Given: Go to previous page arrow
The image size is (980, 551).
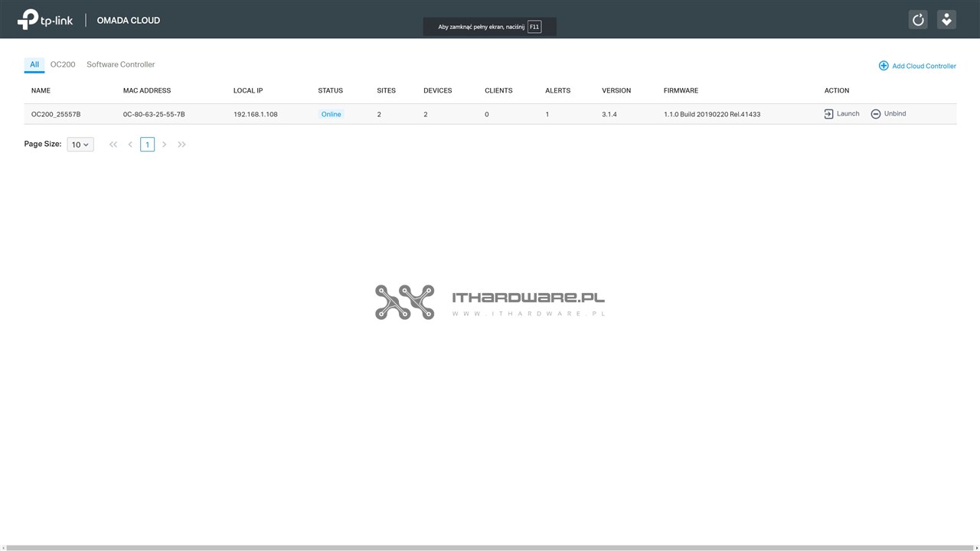Looking at the screenshot, I should [x=130, y=145].
